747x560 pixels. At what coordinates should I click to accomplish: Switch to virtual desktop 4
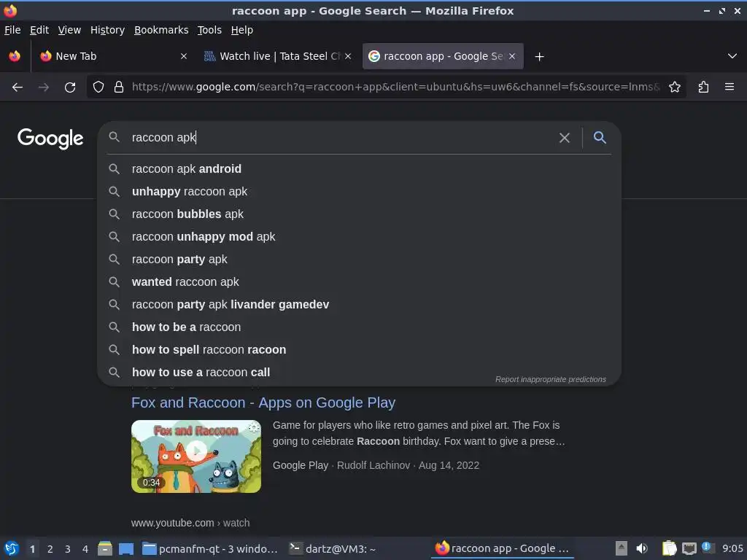85,549
